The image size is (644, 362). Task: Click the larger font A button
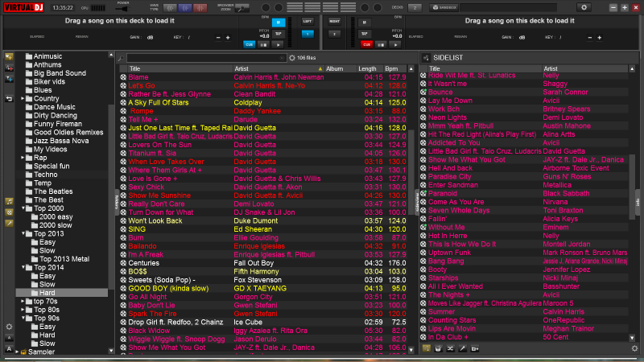point(9,348)
